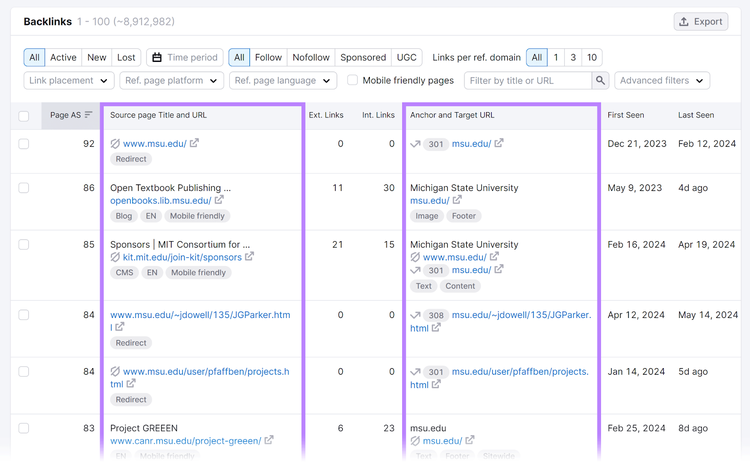Click the search magnifier icon
The height and width of the screenshot is (462, 750).
[x=600, y=80]
